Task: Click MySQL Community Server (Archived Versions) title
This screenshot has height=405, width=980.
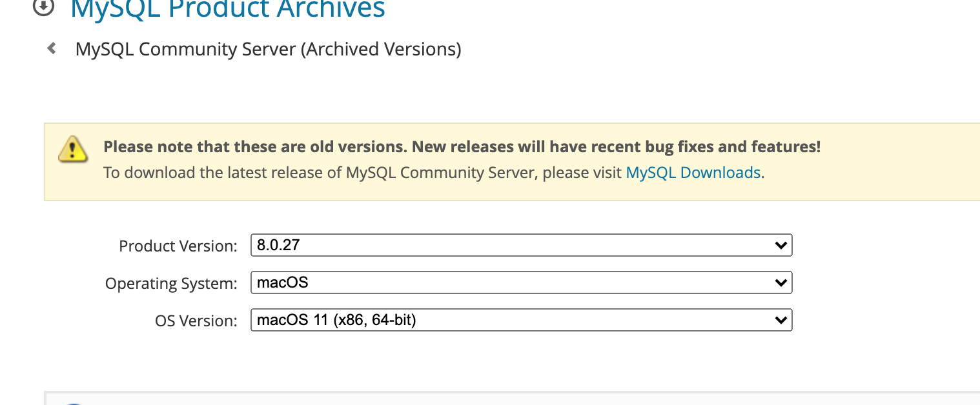Action: (268, 49)
